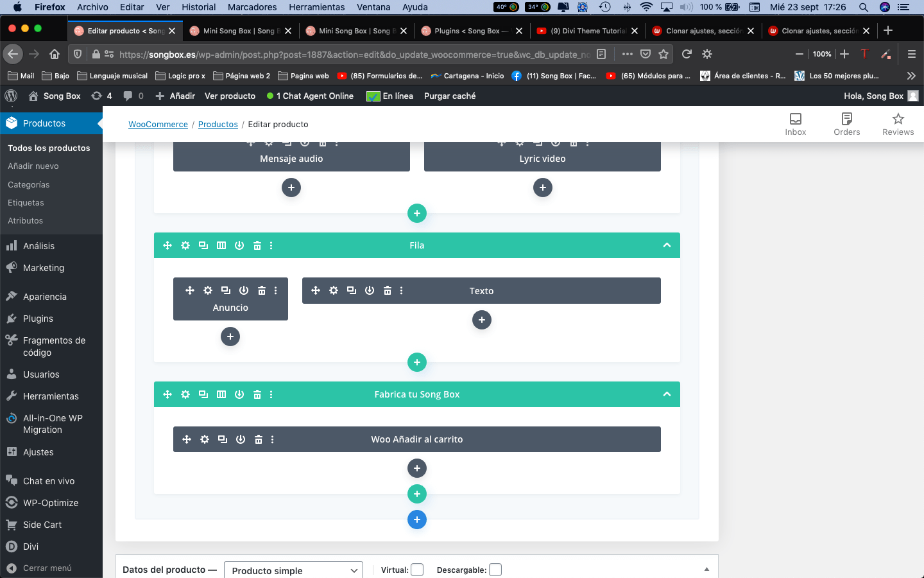The height and width of the screenshot is (578, 924).
Task: Disable the Anuncio module power toggle
Action: click(x=244, y=290)
